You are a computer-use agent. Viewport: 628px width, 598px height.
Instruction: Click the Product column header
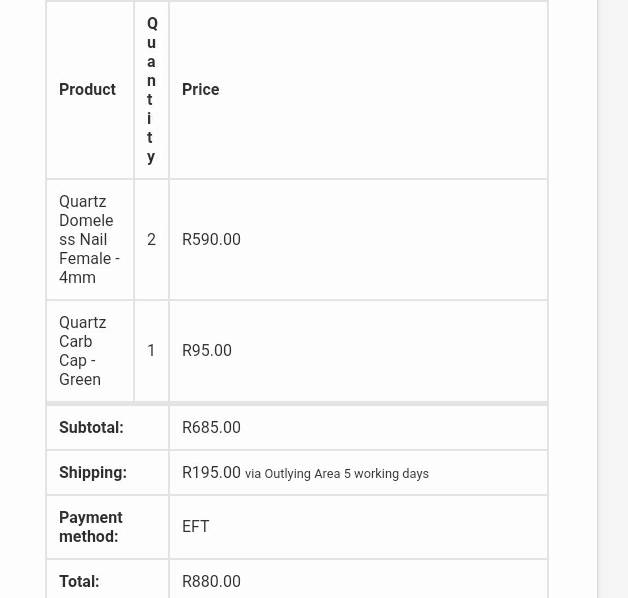tap(87, 89)
